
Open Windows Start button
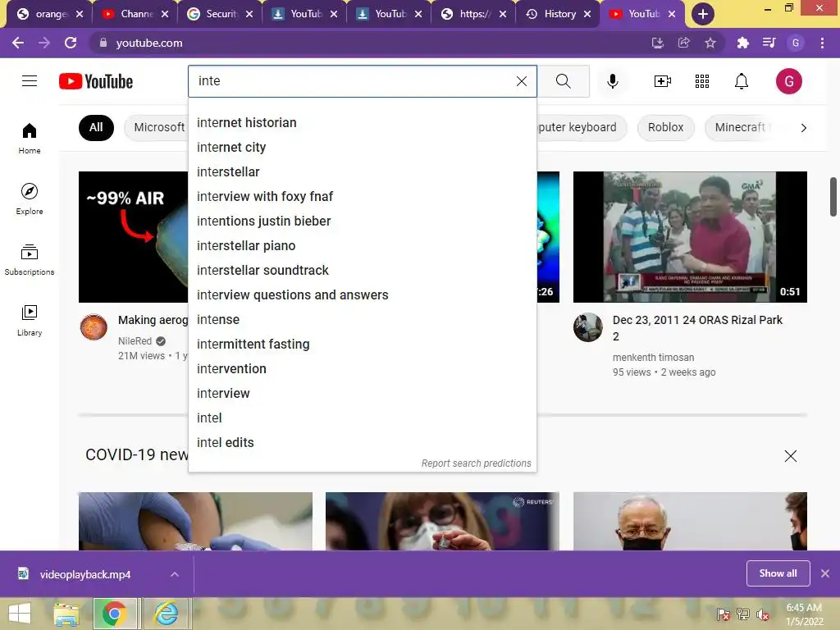[20, 614]
